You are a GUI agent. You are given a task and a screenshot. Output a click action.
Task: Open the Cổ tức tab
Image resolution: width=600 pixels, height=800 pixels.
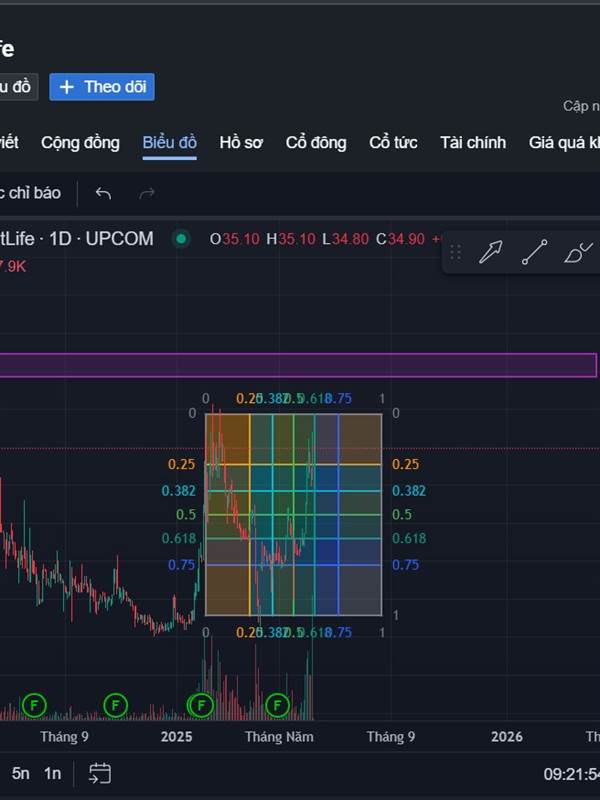(x=393, y=142)
